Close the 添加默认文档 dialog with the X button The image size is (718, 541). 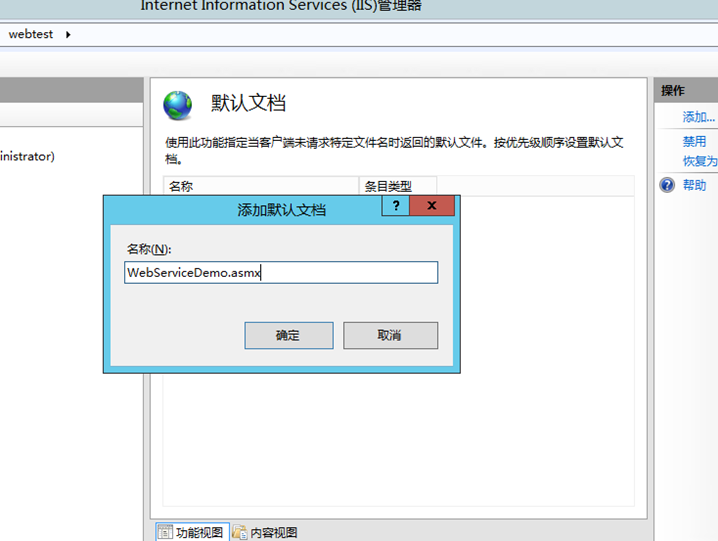(x=432, y=206)
